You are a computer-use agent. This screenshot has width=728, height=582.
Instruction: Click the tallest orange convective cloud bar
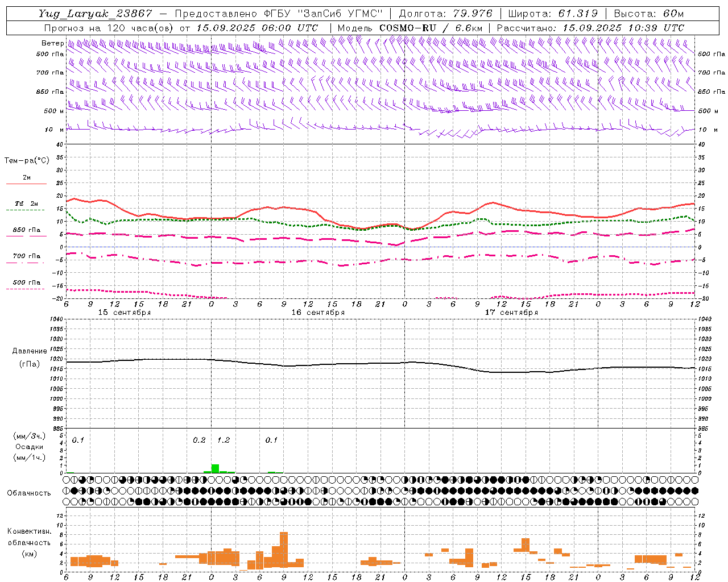(284, 550)
